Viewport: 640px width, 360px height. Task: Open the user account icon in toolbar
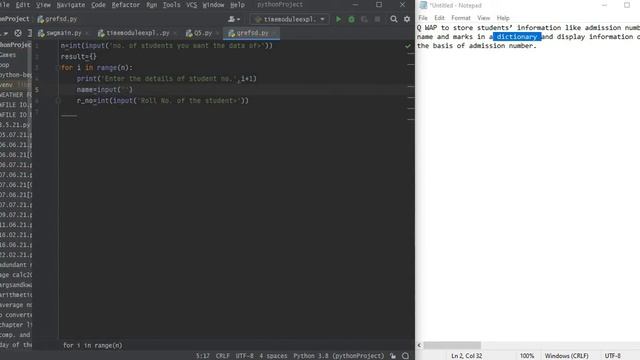tap(233, 19)
